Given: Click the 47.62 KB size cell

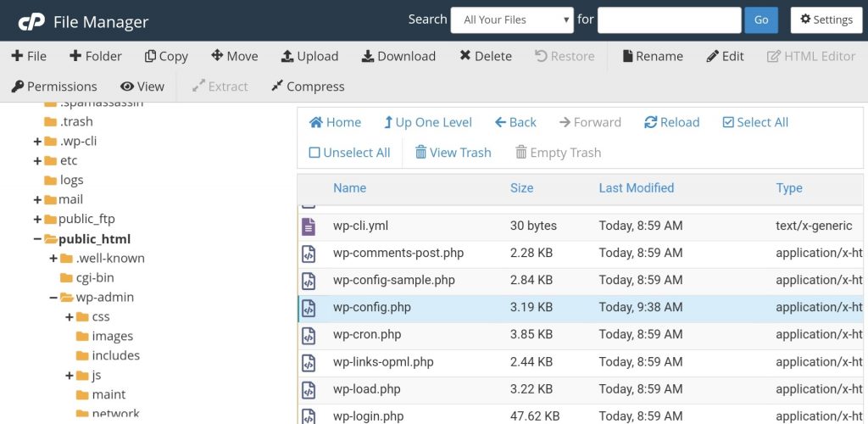Looking at the screenshot, I should [x=535, y=416].
